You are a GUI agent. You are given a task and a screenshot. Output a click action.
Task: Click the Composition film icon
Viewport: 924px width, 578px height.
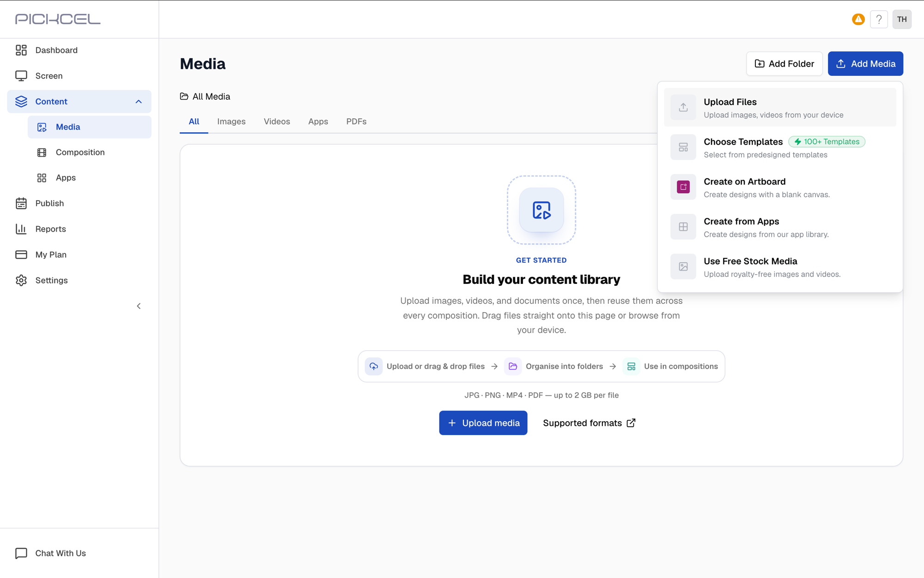pyautogui.click(x=42, y=153)
